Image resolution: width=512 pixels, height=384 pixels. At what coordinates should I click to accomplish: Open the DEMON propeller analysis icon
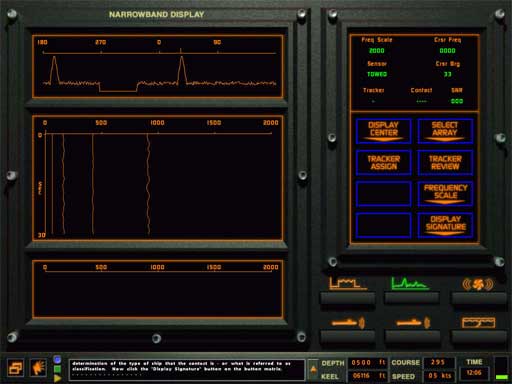(478, 284)
